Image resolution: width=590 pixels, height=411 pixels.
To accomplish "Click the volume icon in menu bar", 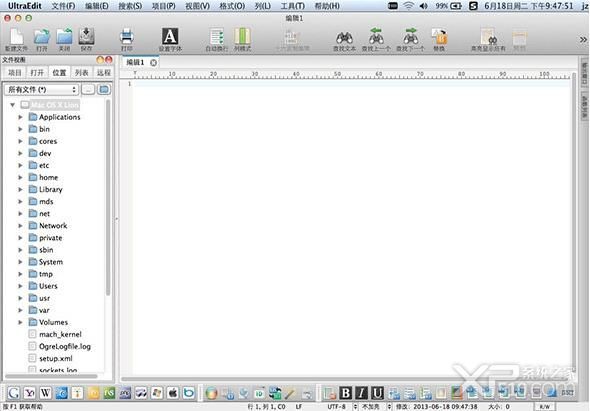I will (x=424, y=6).
